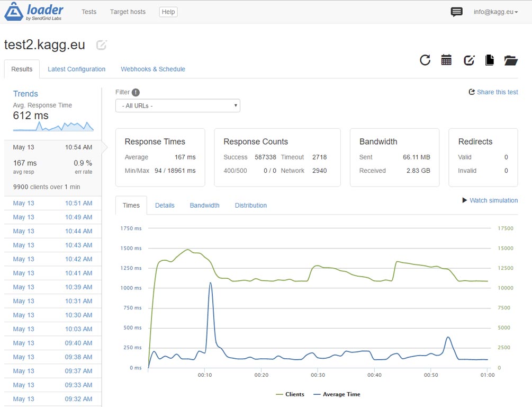Click the edit test icon in toolbar

pyautogui.click(x=468, y=60)
